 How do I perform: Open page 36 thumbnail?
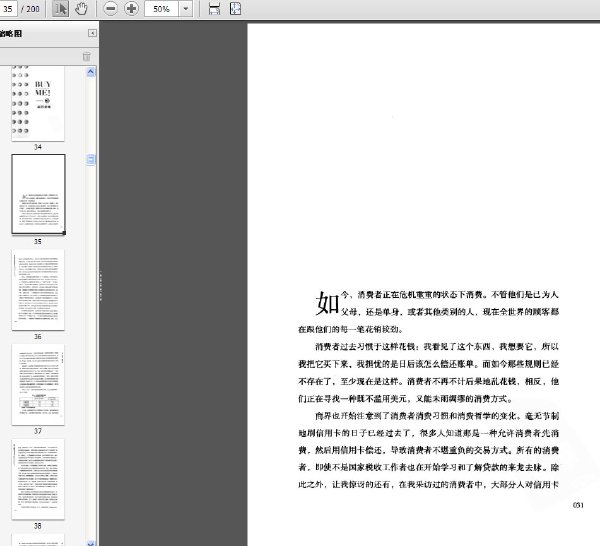tap(38, 290)
